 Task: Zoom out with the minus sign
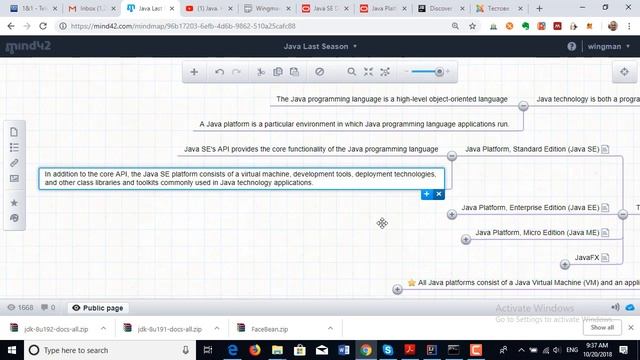(406, 72)
